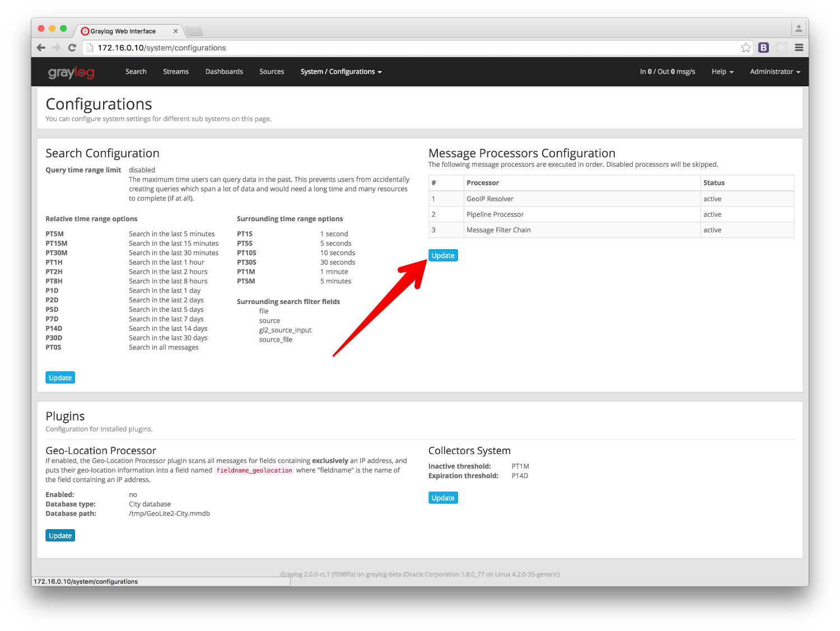The width and height of the screenshot is (840, 631).
Task: Open the System / Configurations dropdown
Action: 341,72
